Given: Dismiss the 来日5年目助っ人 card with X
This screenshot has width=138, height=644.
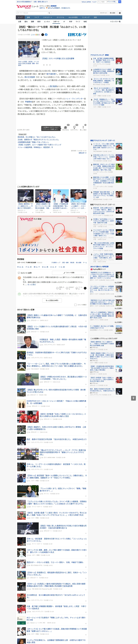Looking at the screenshot, I should pos(86,213).
